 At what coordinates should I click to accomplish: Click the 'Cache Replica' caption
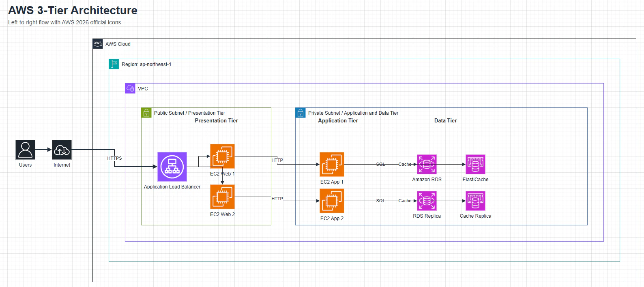[x=475, y=216]
